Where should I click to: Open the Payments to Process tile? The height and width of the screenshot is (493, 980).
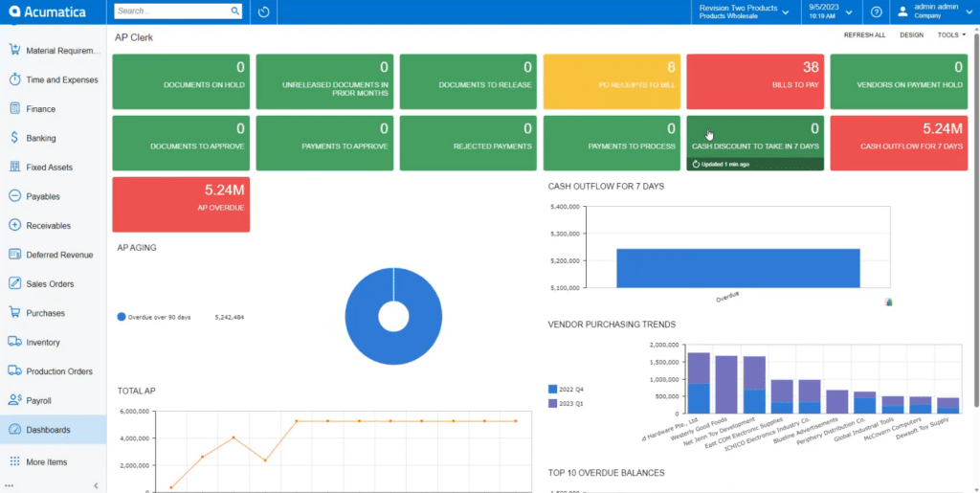tap(612, 143)
